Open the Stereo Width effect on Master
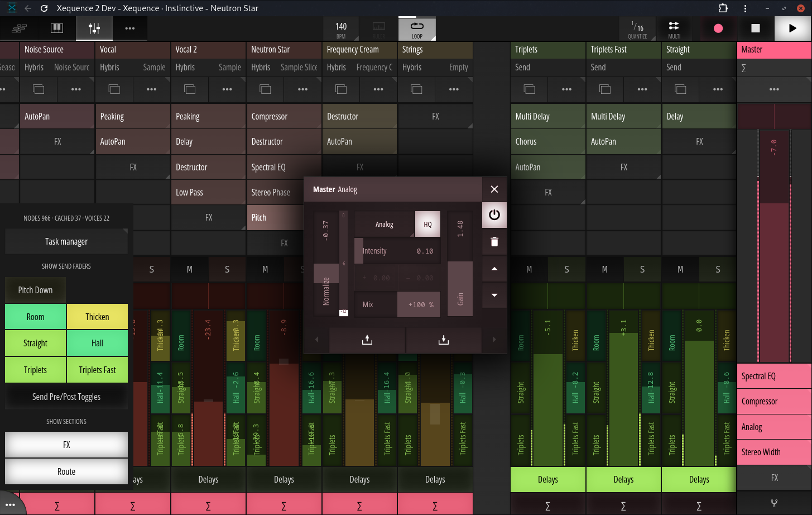The width and height of the screenshot is (812, 515). (x=774, y=452)
